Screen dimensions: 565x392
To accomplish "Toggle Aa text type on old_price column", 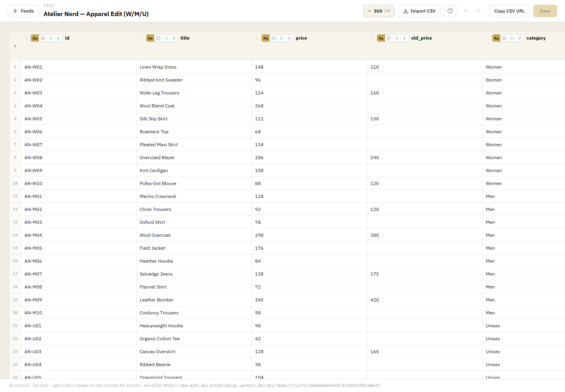I will pos(381,38).
